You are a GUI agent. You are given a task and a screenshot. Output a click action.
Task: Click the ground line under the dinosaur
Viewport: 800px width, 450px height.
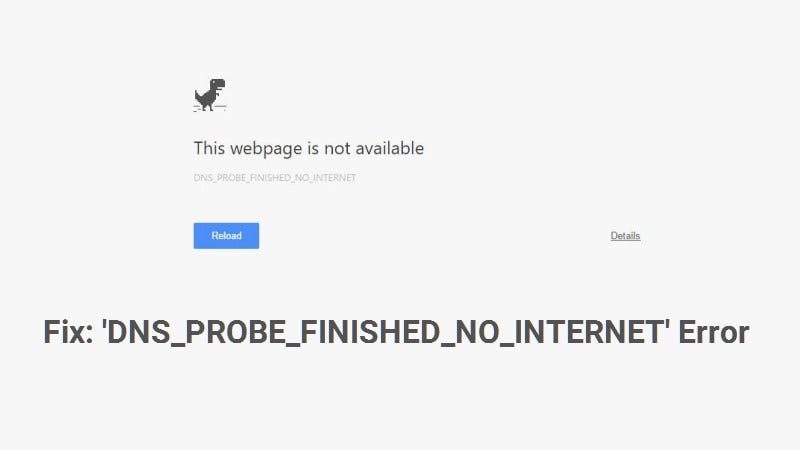(210, 108)
